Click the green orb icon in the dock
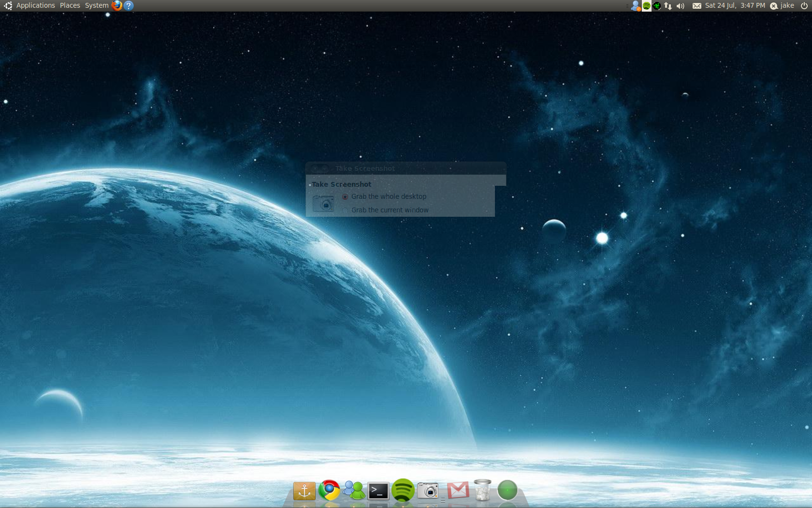This screenshot has height=508, width=812. click(507, 490)
